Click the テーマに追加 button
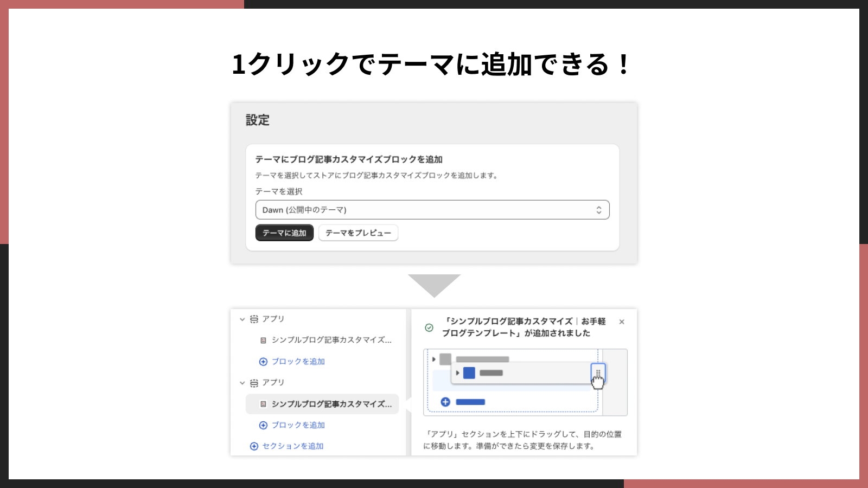This screenshot has width=868, height=488. click(284, 233)
